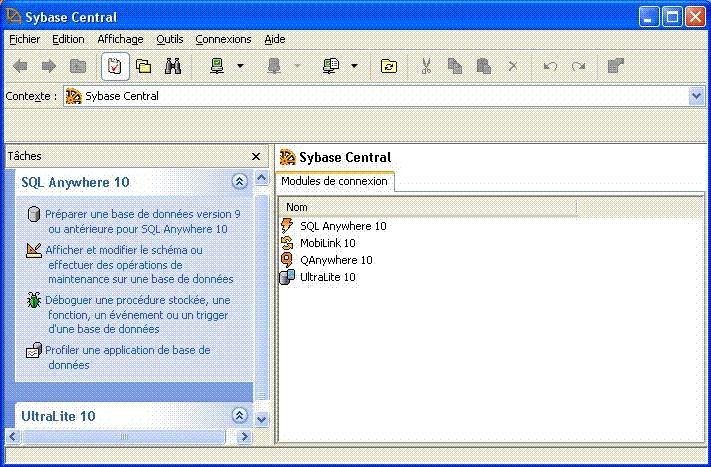Expand the Contexte combo box
Image resolution: width=711 pixels, height=467 pixels.
tap(697, 96)
